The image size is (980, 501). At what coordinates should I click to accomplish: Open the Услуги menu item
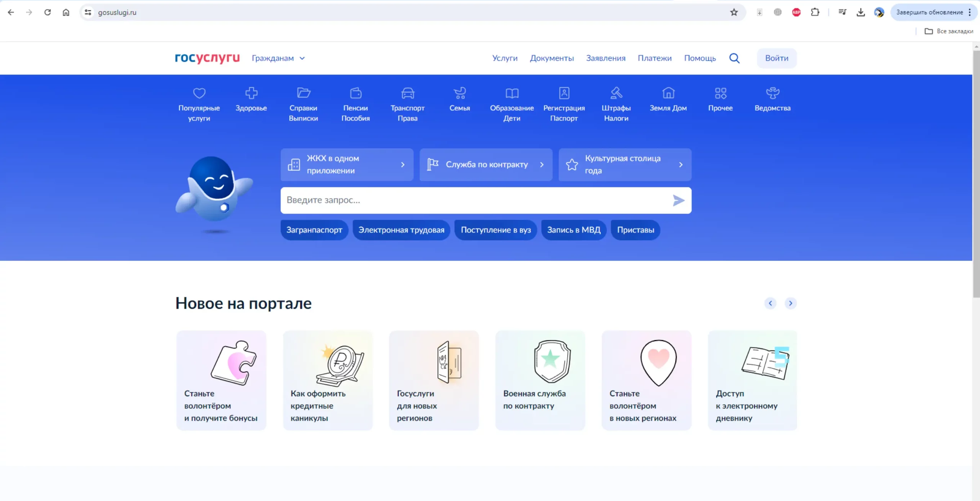tap(505, 58)
